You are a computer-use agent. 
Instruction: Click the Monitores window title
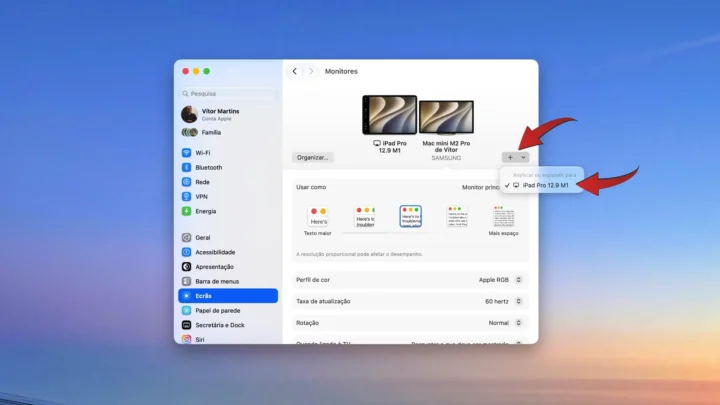341,71
